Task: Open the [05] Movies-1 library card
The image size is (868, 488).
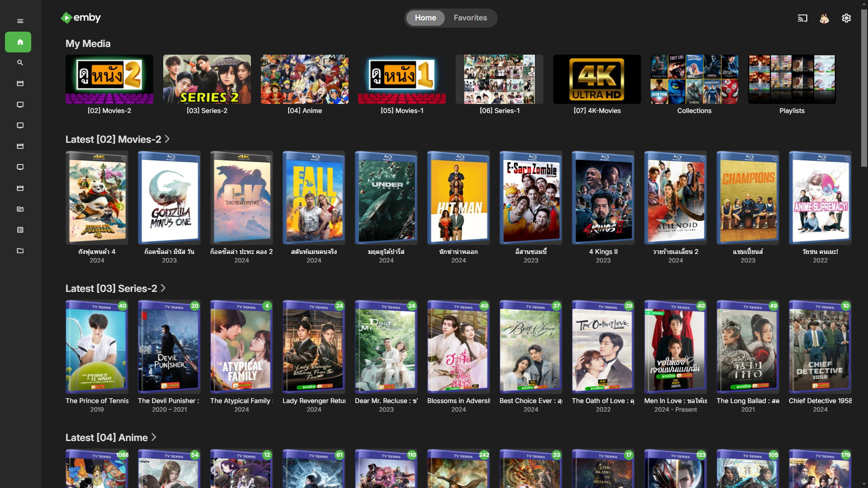Action: click(x=402, y=80)
